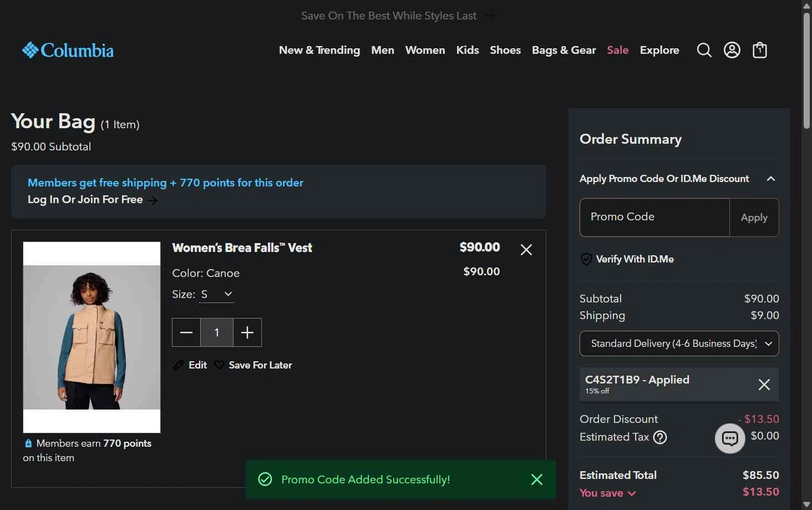Click the Estimated Tax help icon
This screenshot has height=510, width=812.
tap(660, 437)
